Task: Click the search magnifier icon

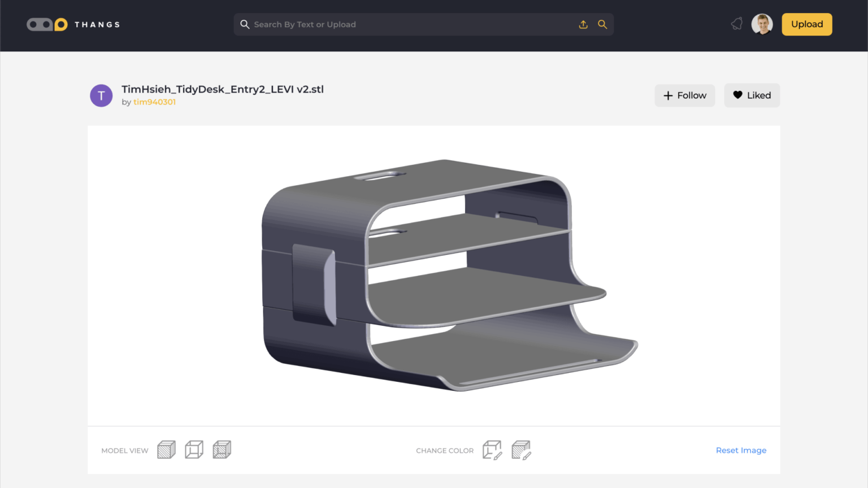Action: (x=602, y=24)
